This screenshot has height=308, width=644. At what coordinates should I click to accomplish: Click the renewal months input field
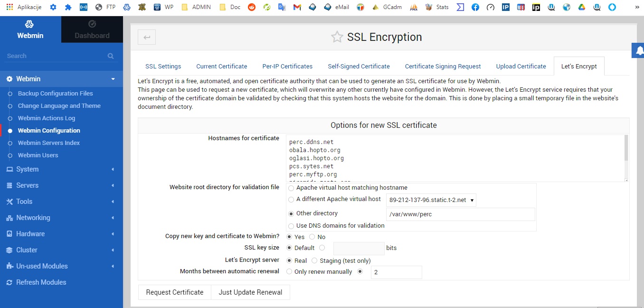tap(396, 272)
